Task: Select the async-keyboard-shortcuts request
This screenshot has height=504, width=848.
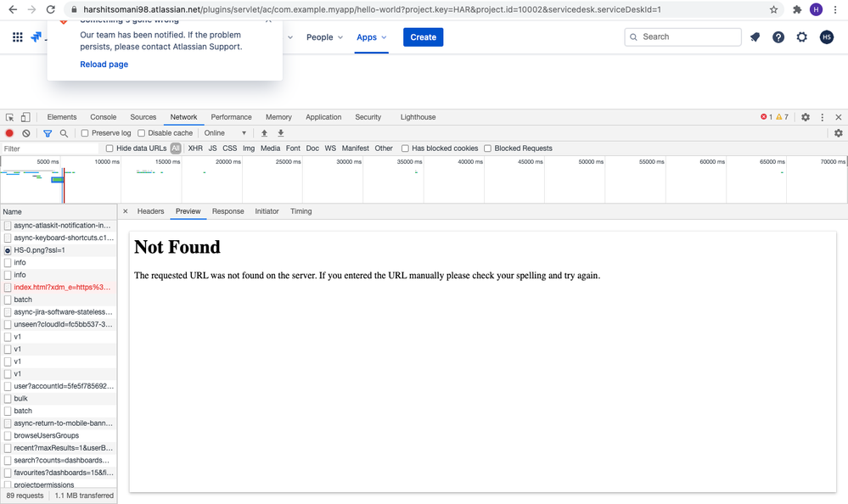Action: tap(59, 238)
